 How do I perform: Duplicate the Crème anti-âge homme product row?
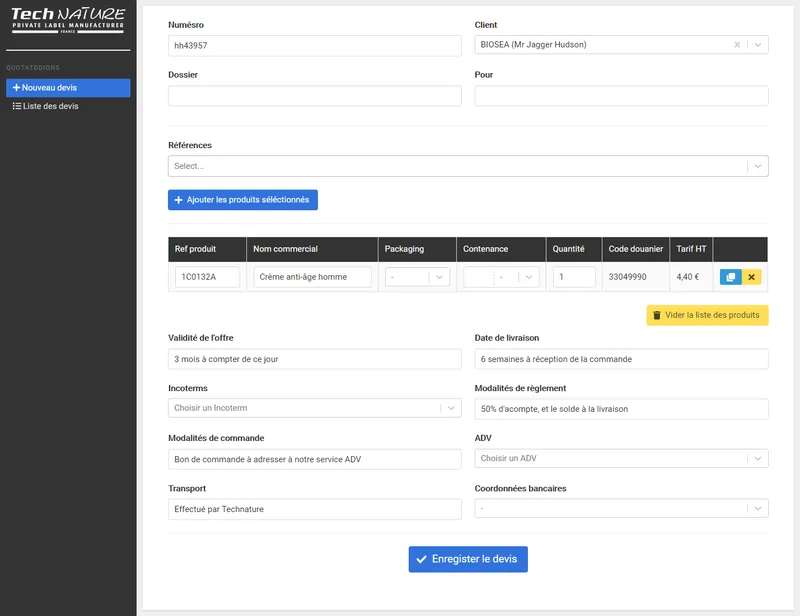pyautogui.click(x=731, y=277)
